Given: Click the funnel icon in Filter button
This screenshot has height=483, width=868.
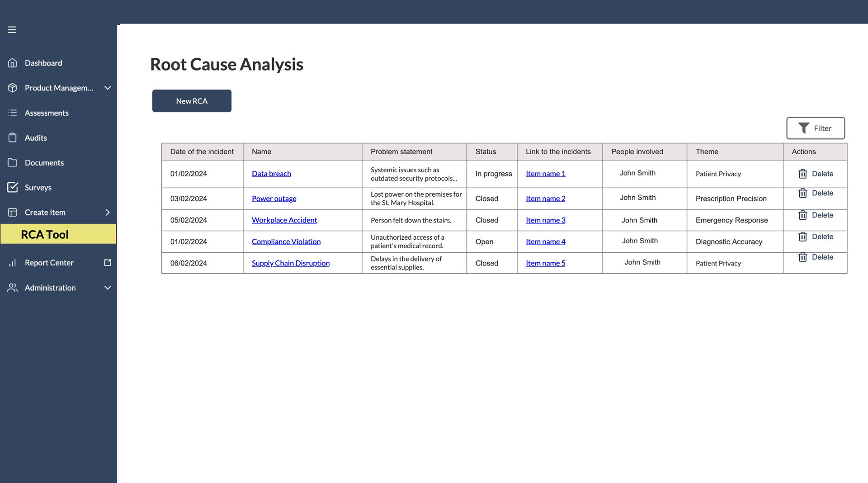Looking at the screenshot, I should 803,128.
